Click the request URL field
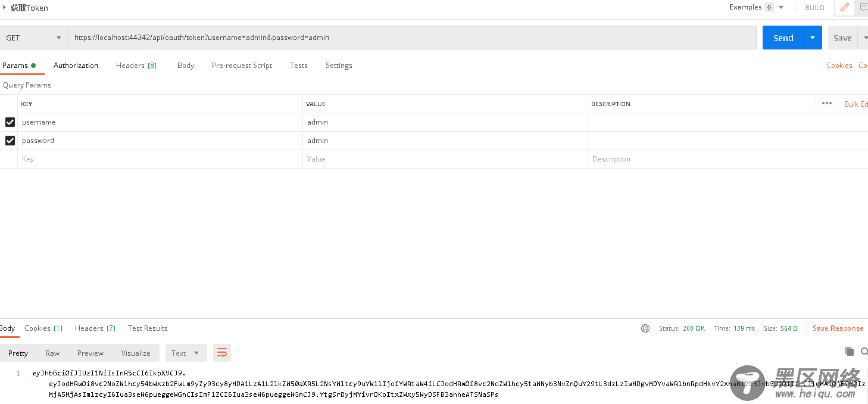This screenshot has width=868, height=404. click(412, 38)
